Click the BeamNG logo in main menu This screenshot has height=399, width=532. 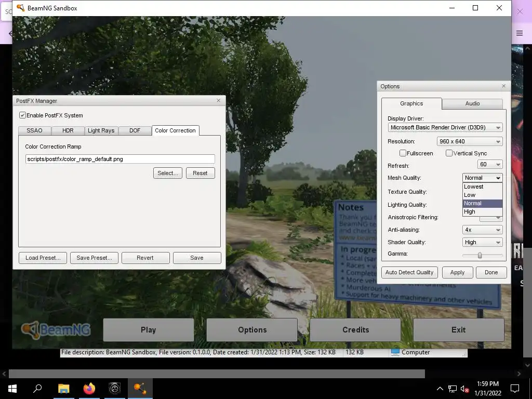(x=56, y=330)
